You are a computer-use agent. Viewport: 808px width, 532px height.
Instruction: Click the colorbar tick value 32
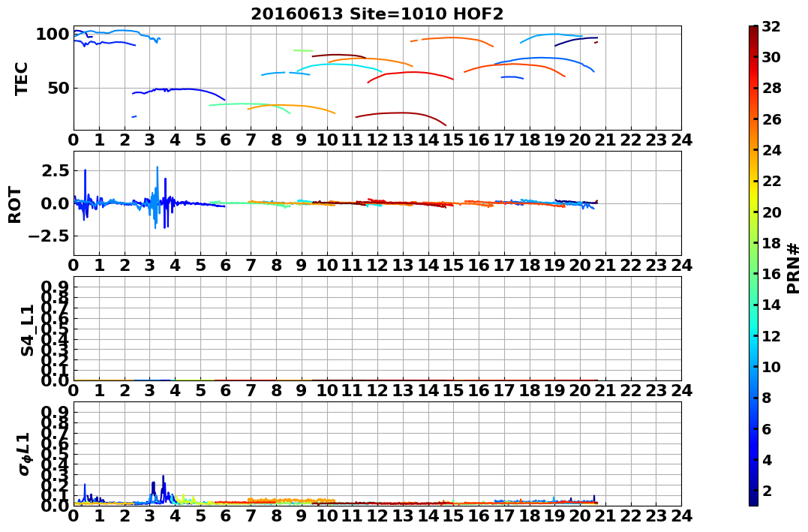[771, 26]
